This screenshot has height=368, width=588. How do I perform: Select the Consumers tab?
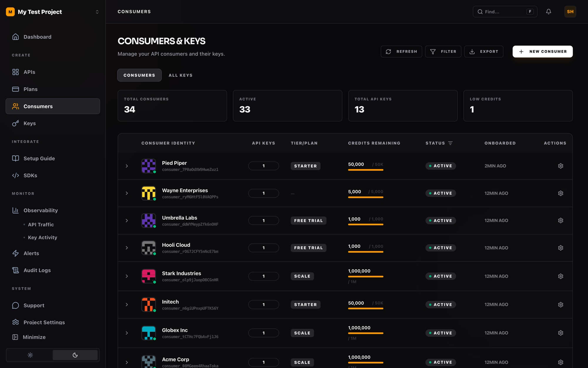[x=139, y=75]
